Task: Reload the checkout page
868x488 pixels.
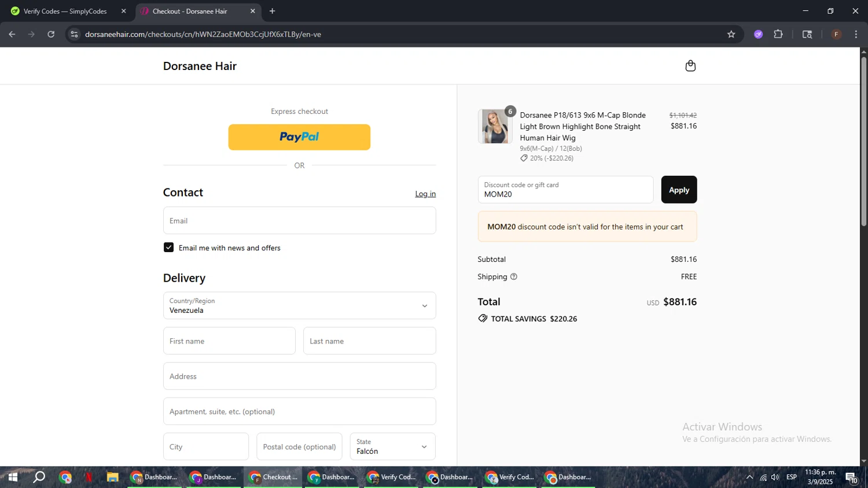Action: tap(51, 34)
